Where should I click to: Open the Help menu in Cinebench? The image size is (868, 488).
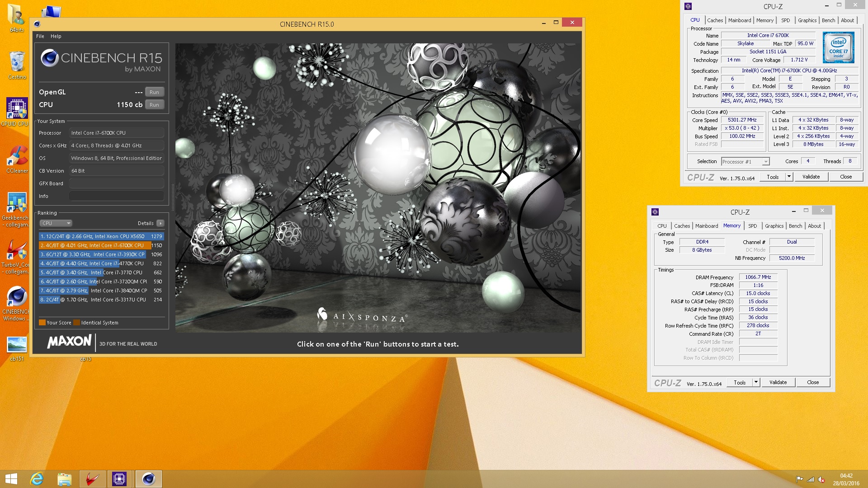(x=56, y=36)
